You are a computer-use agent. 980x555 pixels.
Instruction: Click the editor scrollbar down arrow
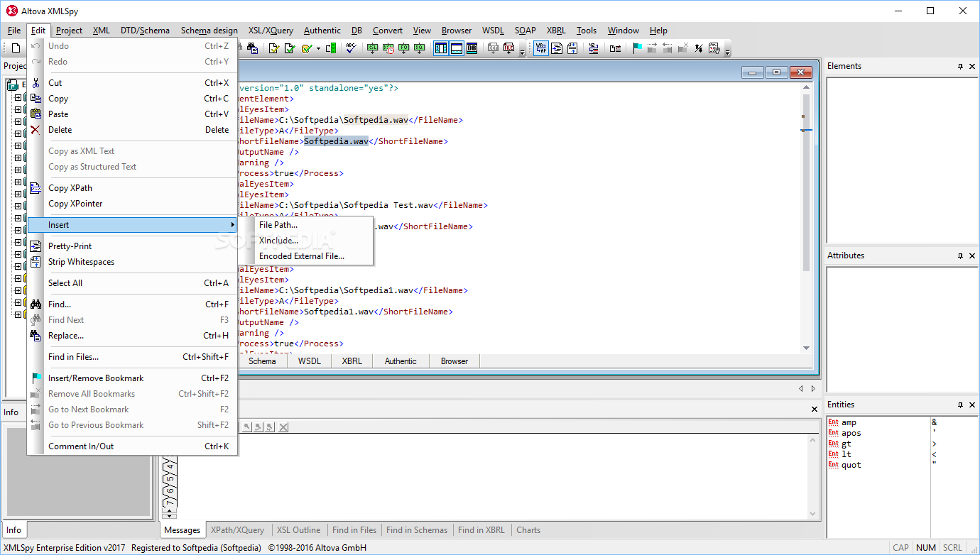(806, 348)
